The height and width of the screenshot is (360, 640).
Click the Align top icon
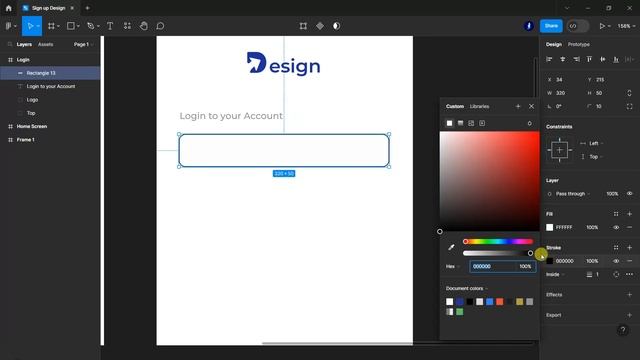[589, 59]
